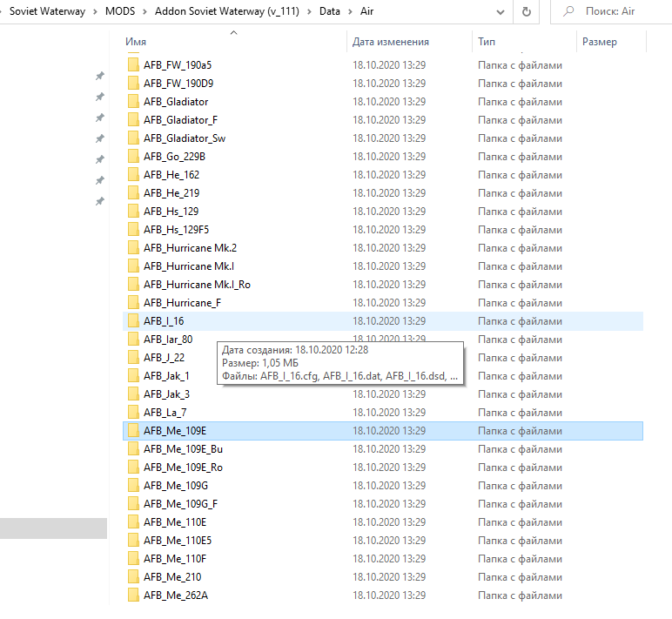Image resolution: width=672 pixels, height=619 pixels.
Task: Select the AFB_Me_109E_Ro folder name
Action: [183, 468]
